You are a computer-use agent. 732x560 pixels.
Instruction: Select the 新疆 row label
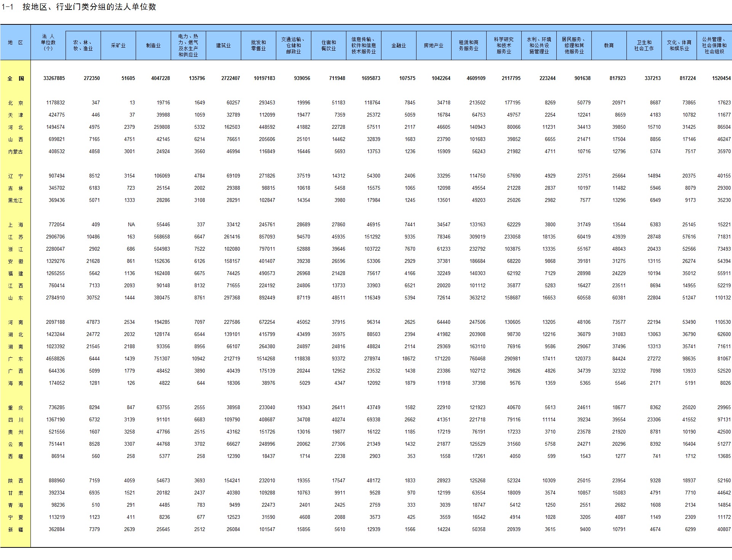[15, 530]
